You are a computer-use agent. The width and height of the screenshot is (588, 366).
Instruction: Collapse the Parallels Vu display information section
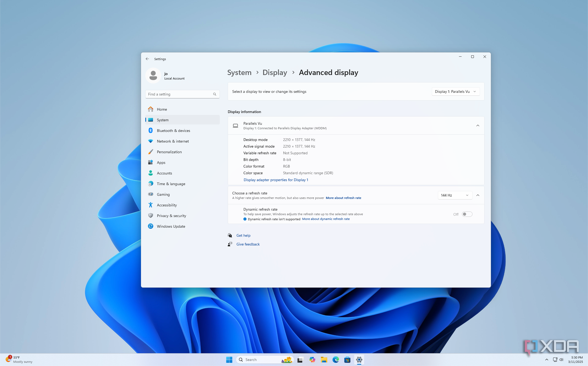pyautogui.click(x=478, y=126)
